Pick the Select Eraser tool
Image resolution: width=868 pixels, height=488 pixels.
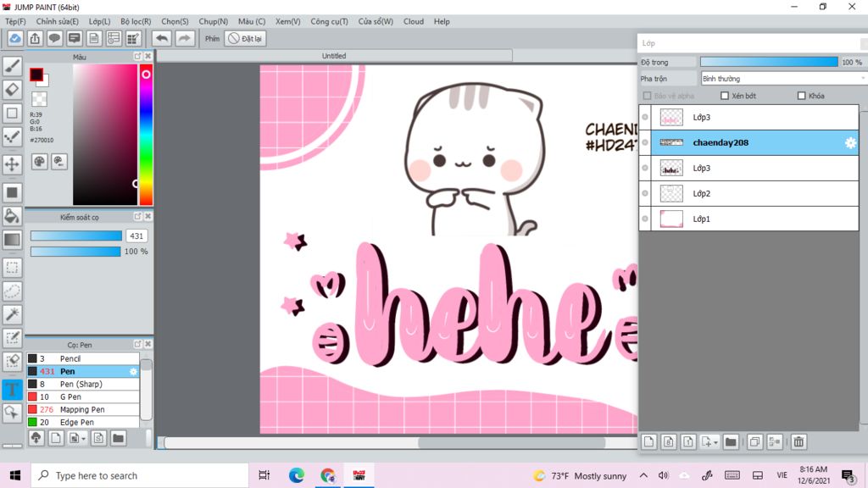coord(12,361)
